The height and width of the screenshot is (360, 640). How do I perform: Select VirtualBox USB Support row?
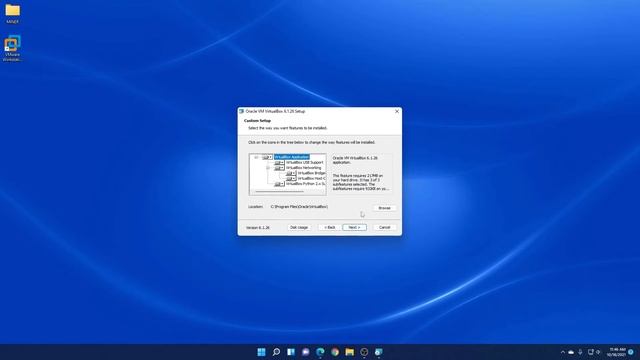304,162
